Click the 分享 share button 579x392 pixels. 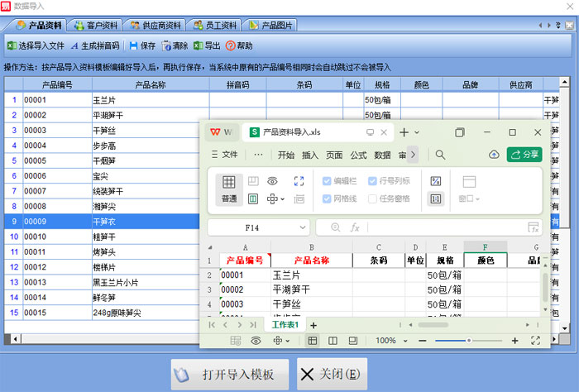[524, 155]
